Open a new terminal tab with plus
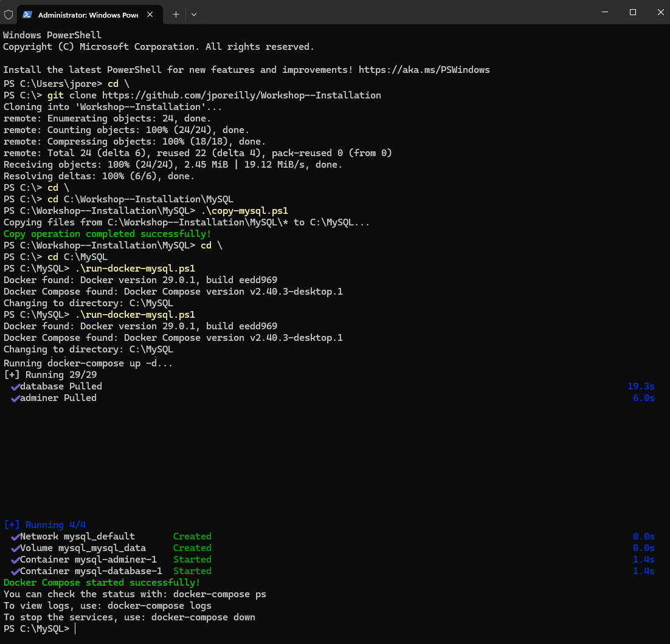Screen dimensions: 670x644 click(x=176, y=14)
